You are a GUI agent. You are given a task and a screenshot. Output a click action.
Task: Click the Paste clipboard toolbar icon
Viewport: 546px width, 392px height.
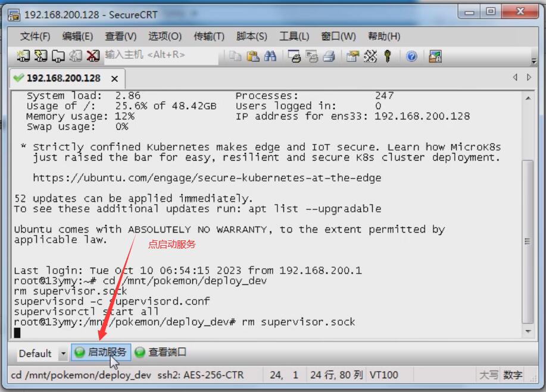[253, 56]
